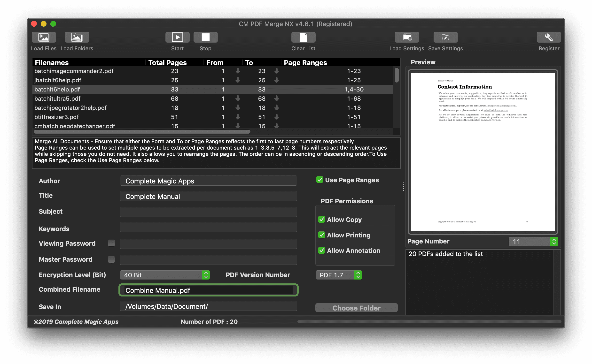Image resolution: width=592 pixels, height=364 pixels.
Task: Click the Stop toolbar icon
Action: pyautogui.click(x=205, y=37)
